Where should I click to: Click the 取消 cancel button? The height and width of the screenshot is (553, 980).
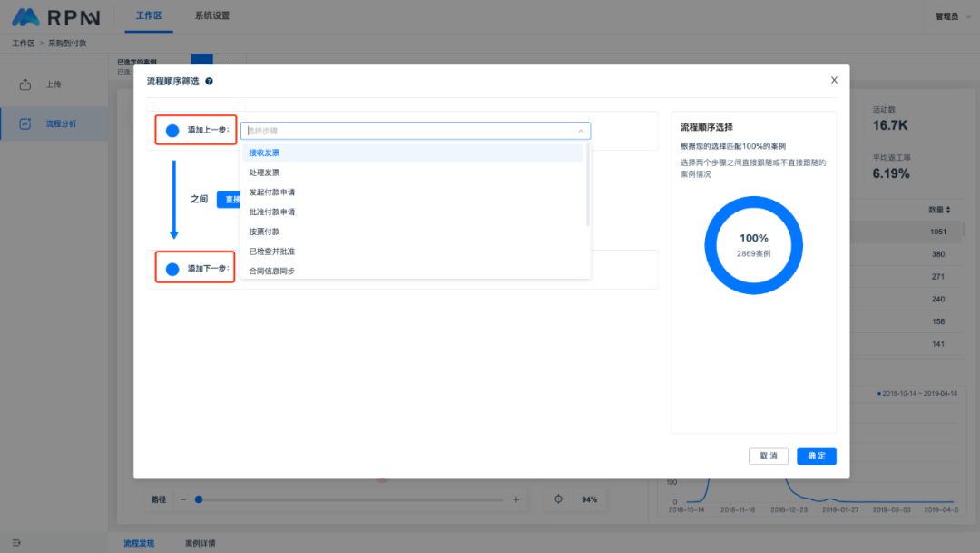(768, 456)
